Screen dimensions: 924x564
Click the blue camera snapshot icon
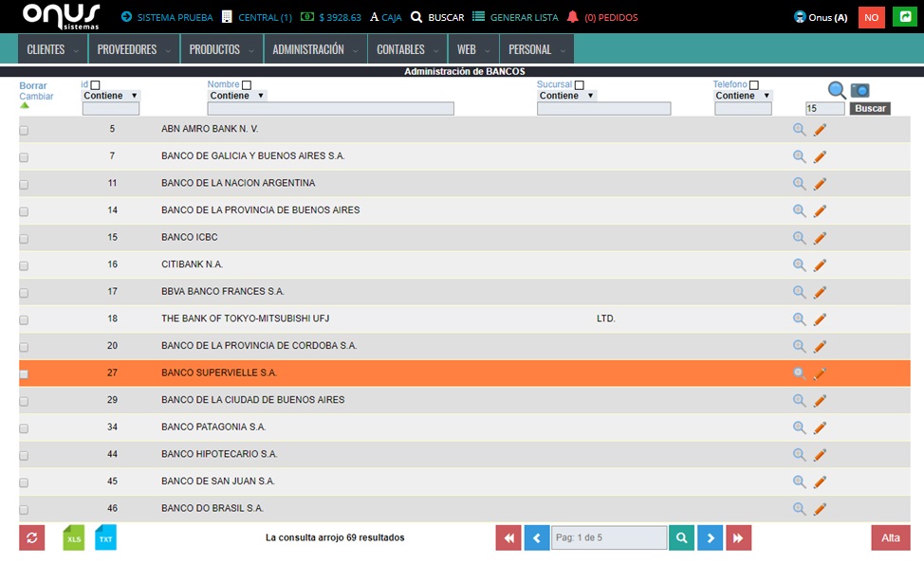[859, 90]
